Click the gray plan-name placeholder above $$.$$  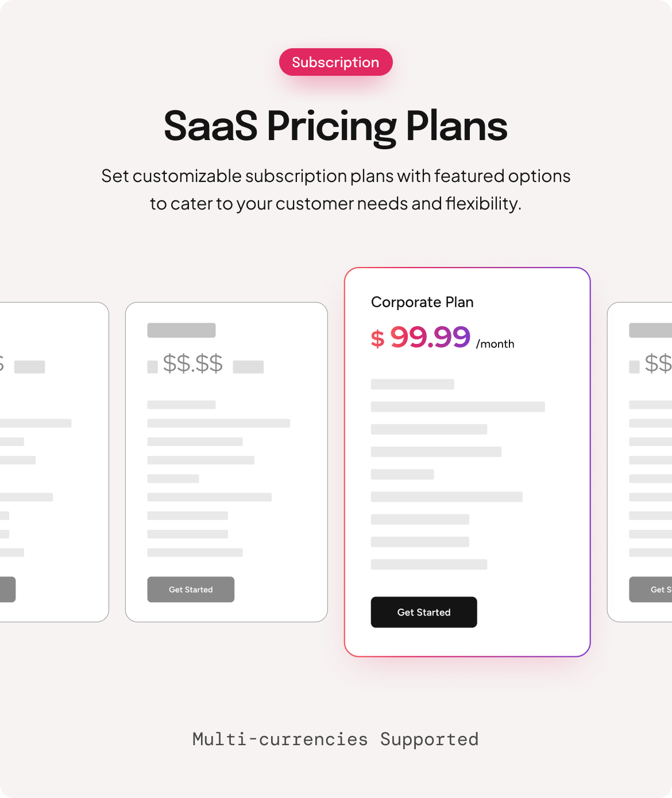click(x=181, y=330)
